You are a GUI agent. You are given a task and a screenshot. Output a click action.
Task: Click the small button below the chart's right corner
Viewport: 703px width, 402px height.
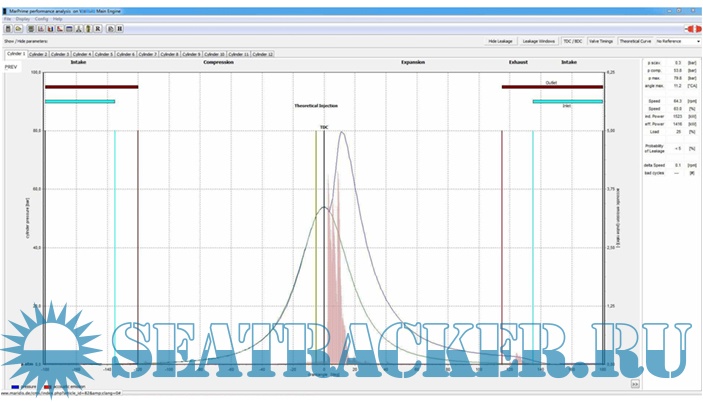tap(634, 383)
